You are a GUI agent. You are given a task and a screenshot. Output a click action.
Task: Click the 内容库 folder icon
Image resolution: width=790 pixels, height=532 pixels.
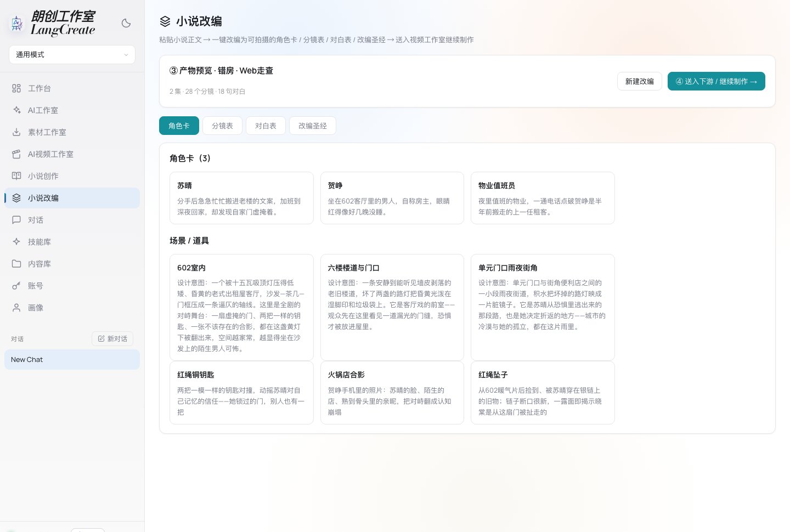tap(16, 264)
